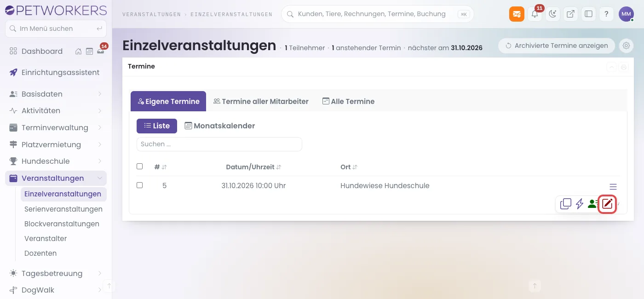Click the scroll-to-top arrow in main area
The image size is (644, 299).
point(535,286)
